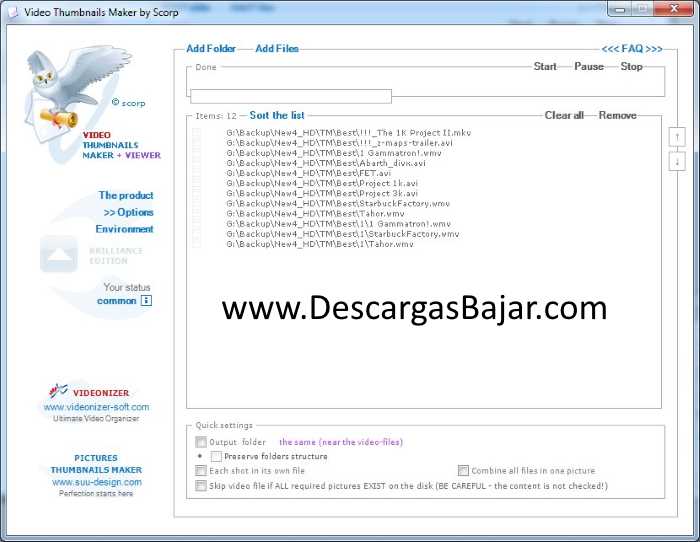Click the Brilliance Edition eject-style icon
Viewport: 700px width, 542px height.
pos(58,254)
